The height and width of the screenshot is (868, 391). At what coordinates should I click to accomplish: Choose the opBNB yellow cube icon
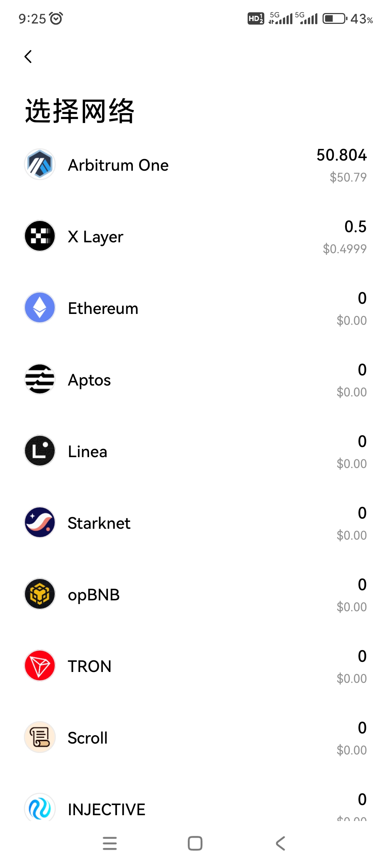tap(40, 594)
